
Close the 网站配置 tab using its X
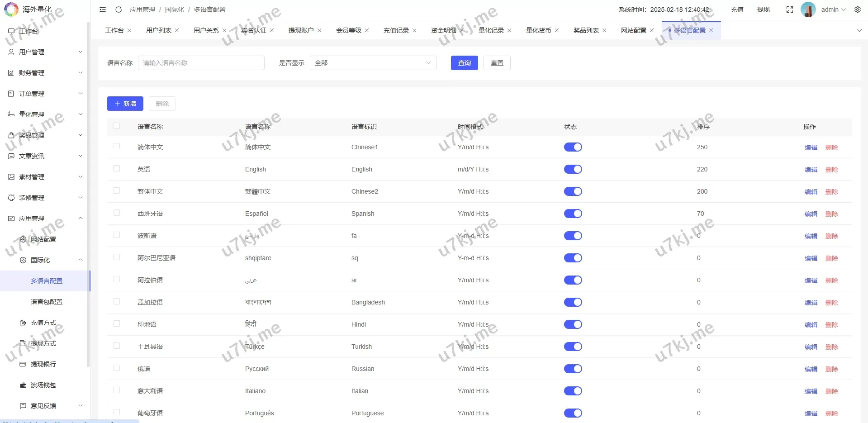pyautogui.click(x=652, y=30)
